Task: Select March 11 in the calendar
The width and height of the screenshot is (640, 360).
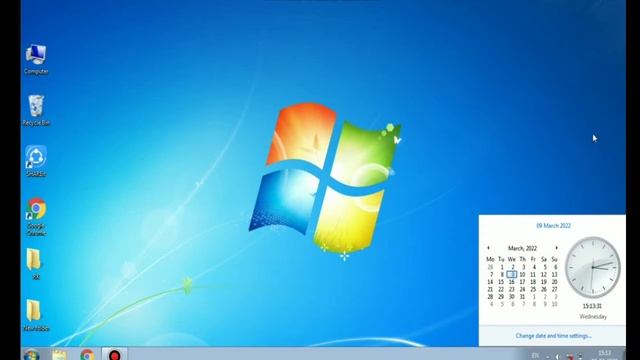Action: coord(533,275)
